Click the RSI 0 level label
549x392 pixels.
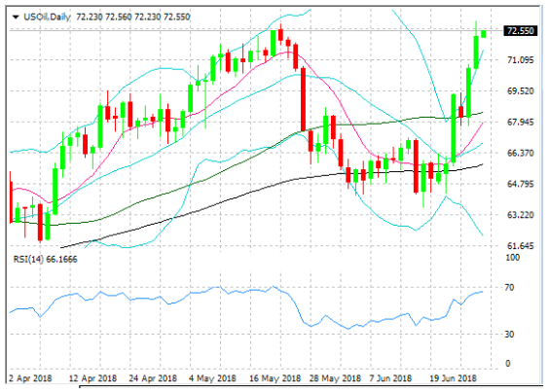pyautogui.click(x=508, y=364)
